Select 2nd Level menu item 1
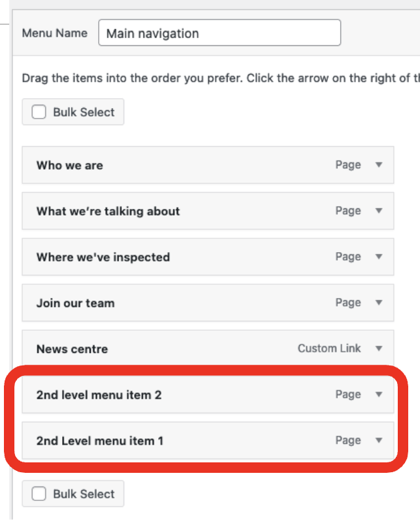Image resolution: width=420 pixels, height=520 pixels. [x=99, y=441]
